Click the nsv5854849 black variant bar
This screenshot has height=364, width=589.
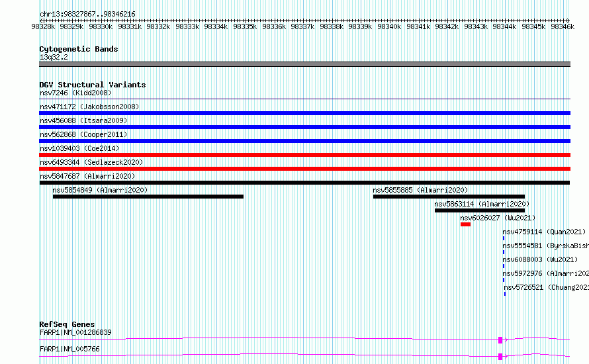coord(148,197)
